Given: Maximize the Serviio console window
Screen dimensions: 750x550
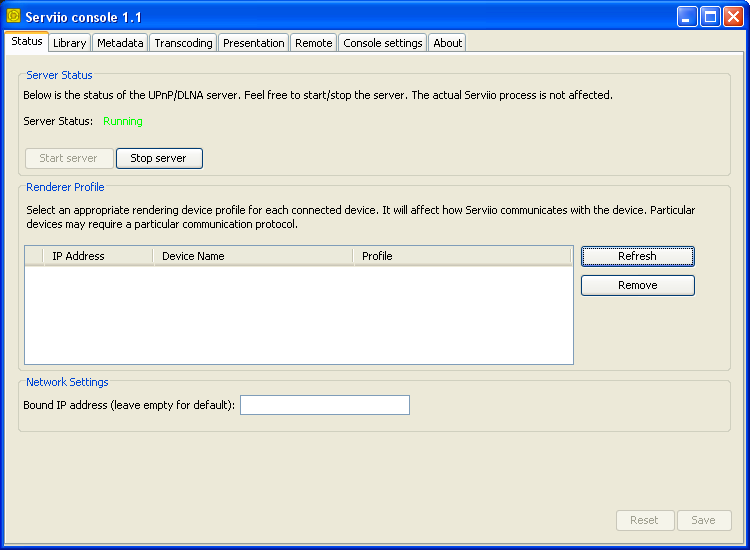Looking at the screenshot, I should pos(710,17).
